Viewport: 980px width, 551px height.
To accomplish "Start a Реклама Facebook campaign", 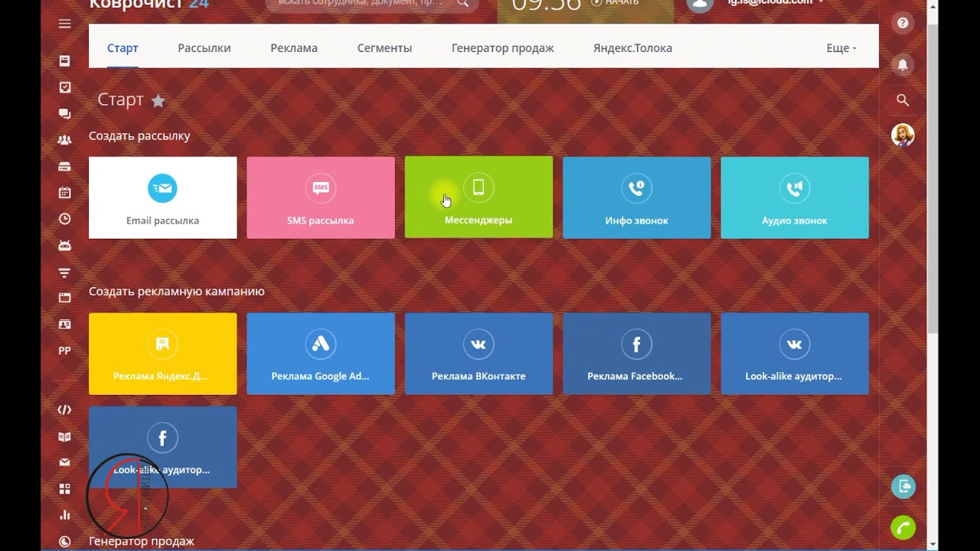I will click(637, 354).
